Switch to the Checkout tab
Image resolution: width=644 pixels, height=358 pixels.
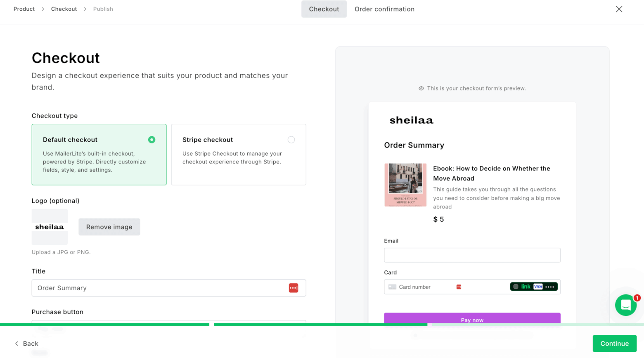324,9
